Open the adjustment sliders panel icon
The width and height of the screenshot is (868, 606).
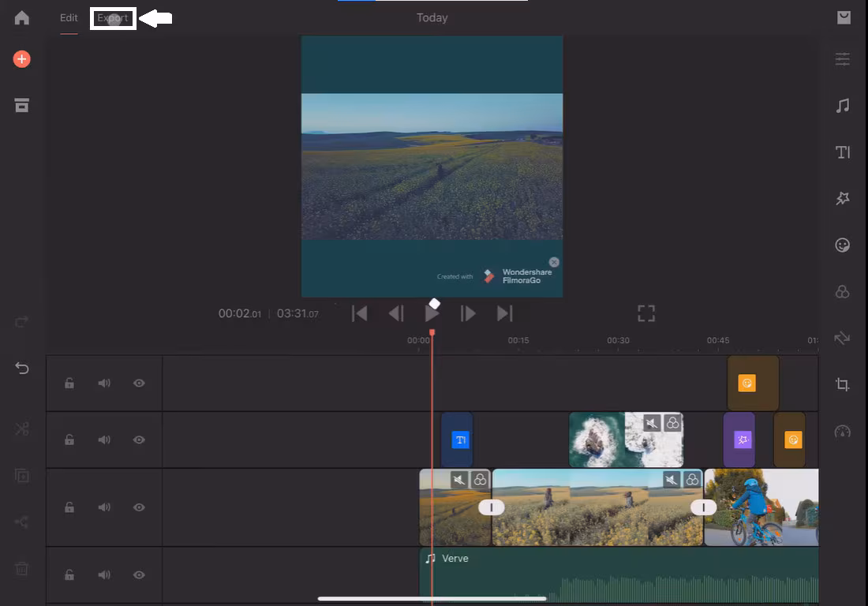point(843,59)
